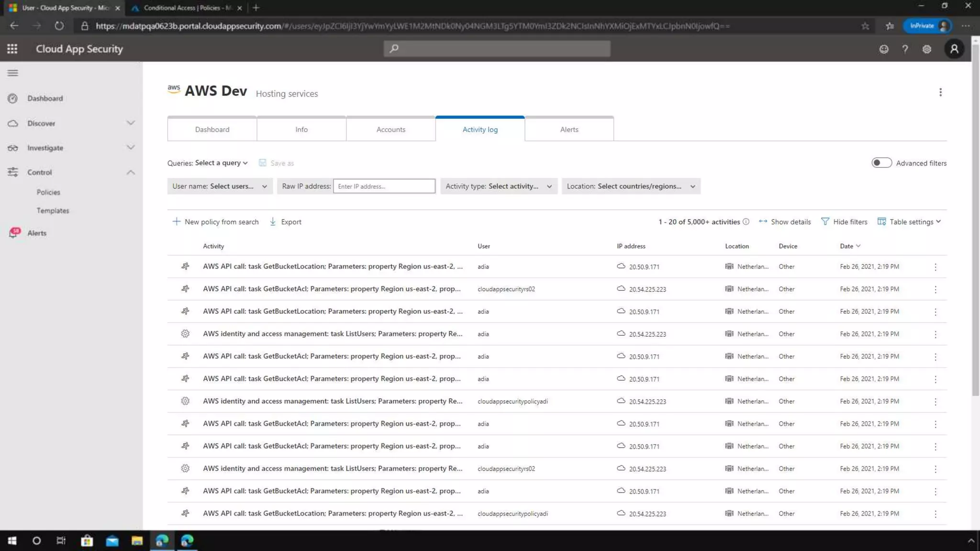
Task: Click the Control sliders icon in sidebar
Action: click(13, 172)
